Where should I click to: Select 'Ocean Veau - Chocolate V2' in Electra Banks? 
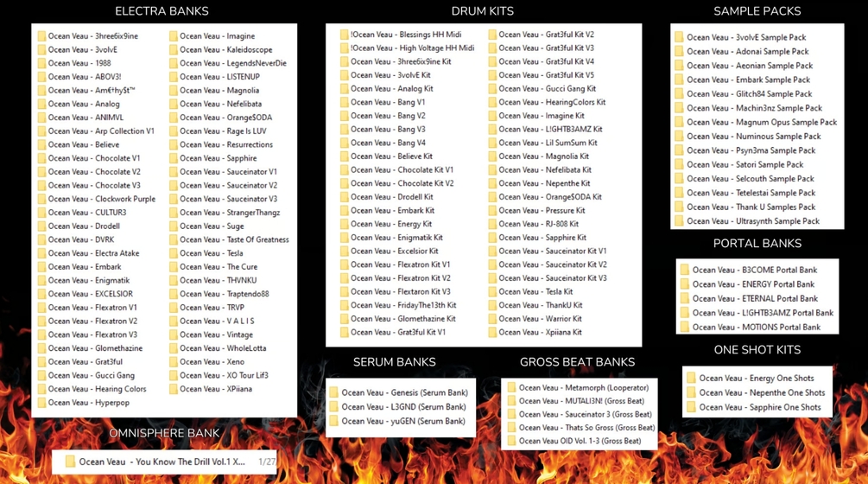click(94, 172)
